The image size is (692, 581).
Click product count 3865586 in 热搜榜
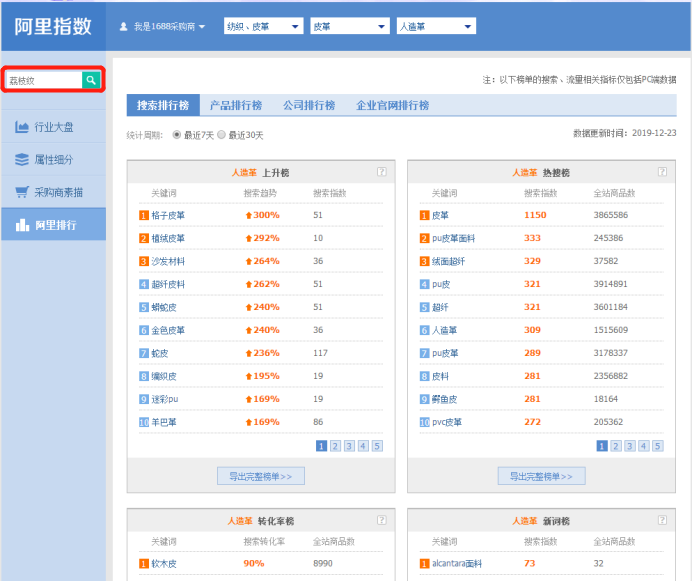click(611, 215)
